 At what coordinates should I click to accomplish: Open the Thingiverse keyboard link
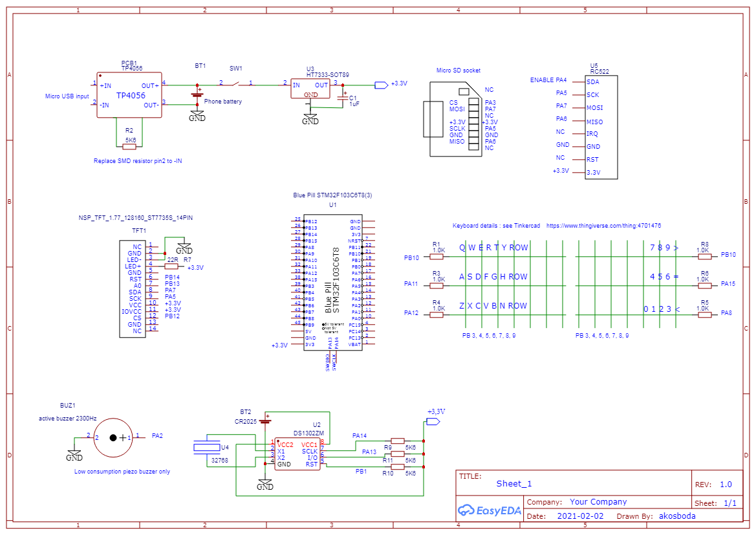point(603,225)
